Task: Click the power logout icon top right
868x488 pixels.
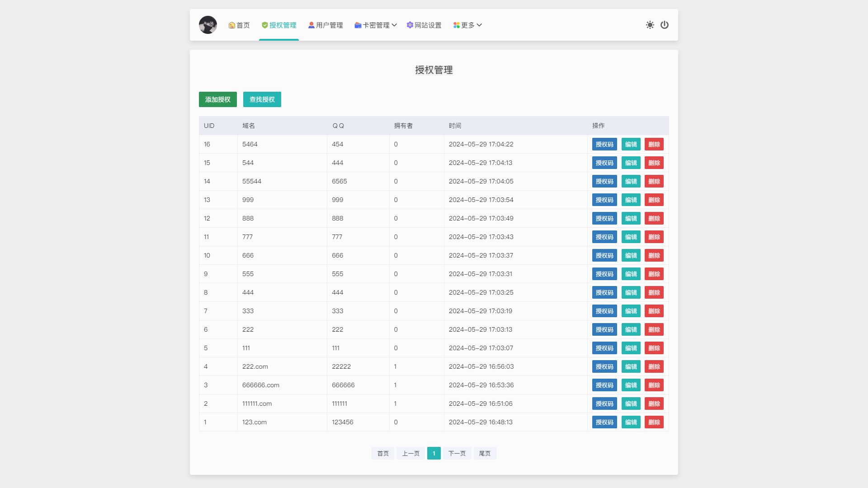Action: click(x=665, y=25)
